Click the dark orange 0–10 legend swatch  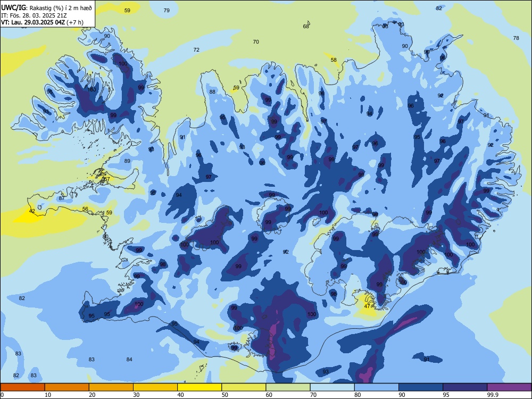tap(22, 387)
